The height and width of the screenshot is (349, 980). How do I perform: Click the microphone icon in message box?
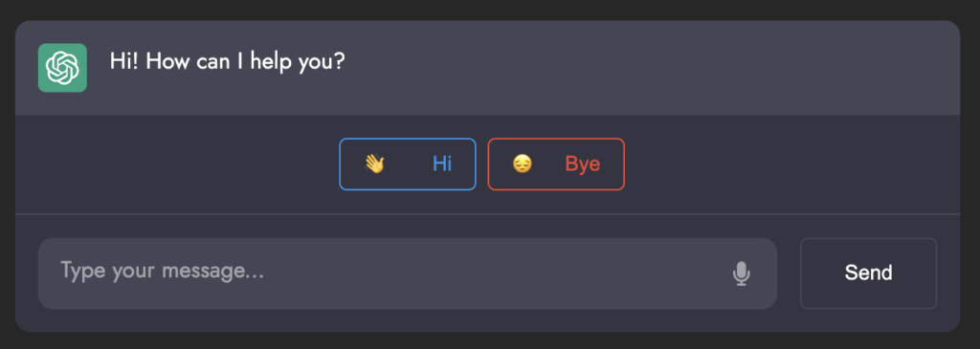coord(742,273)
